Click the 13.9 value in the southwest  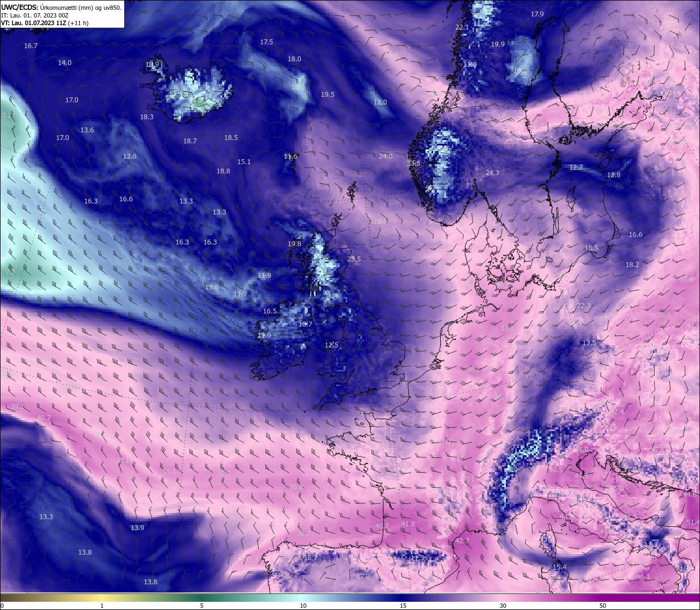[137, 528]
